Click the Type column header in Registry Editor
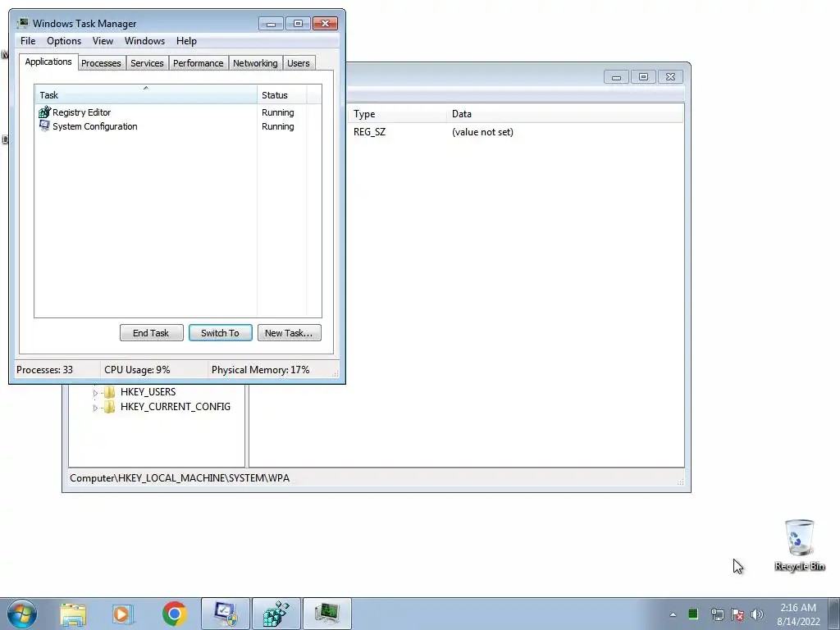 point(396,113)
